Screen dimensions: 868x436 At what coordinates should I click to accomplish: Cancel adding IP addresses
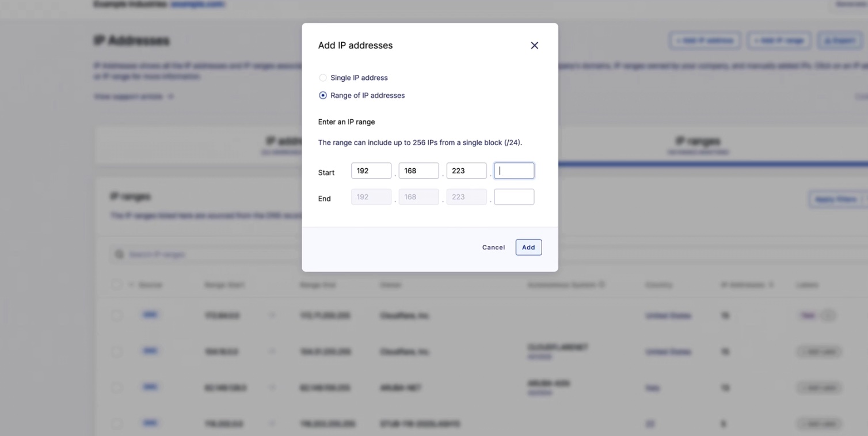tap(493, 247)
